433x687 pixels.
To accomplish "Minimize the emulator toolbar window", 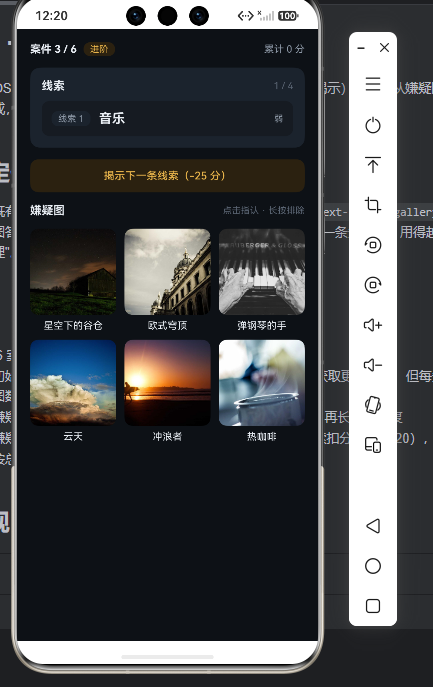I will coord(361,48).
